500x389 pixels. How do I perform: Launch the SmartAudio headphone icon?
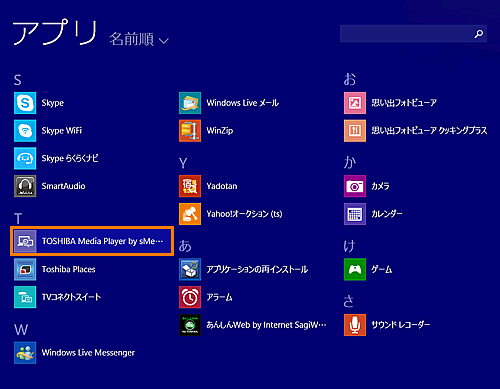coord(25,186)
